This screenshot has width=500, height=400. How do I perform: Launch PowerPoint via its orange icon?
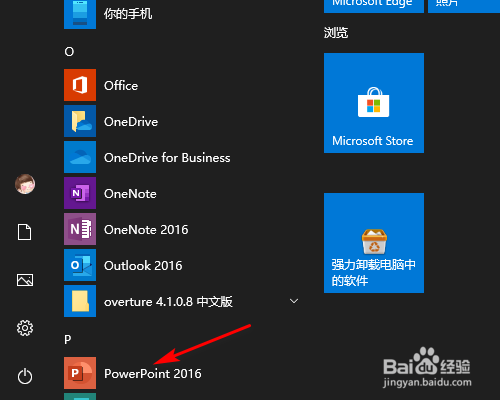pos(80,373)
